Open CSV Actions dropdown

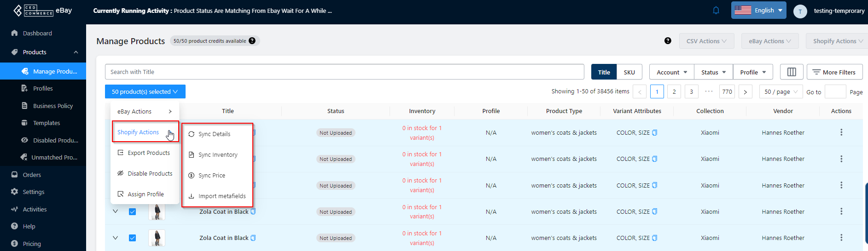(x=707, y=41)
